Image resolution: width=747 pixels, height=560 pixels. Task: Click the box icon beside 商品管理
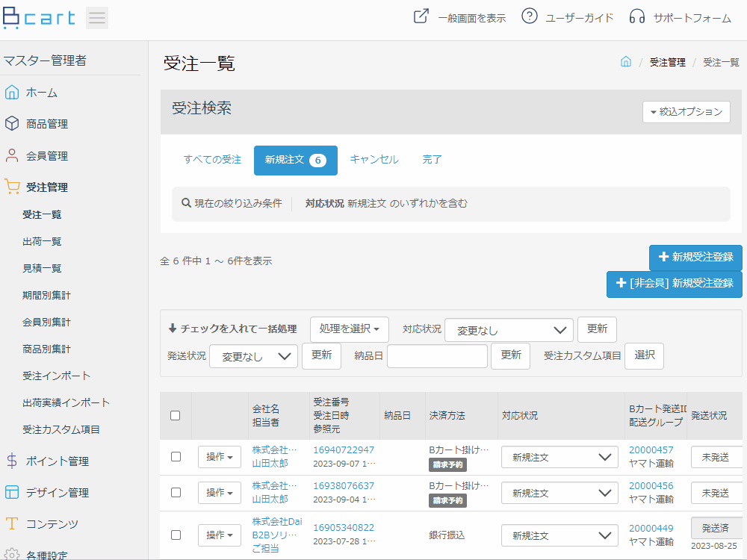click(12, 124)
